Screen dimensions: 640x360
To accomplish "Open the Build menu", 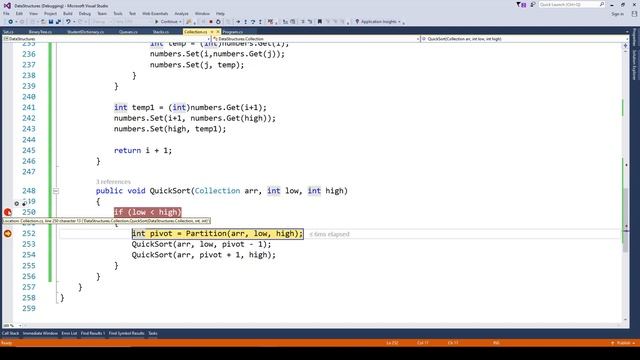I will 68,13.
